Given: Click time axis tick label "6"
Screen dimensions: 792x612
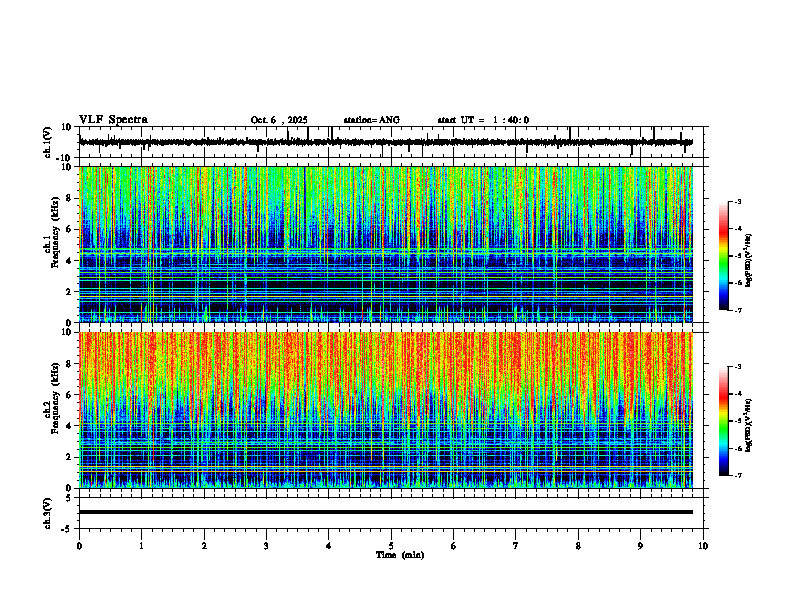Looking at the screenshot, I should point(454,546).
